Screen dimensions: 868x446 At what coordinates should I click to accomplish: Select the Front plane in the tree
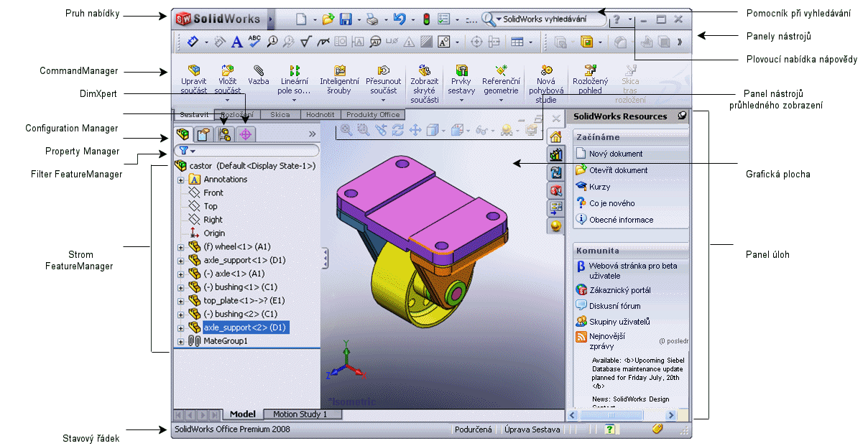[213, 192]
